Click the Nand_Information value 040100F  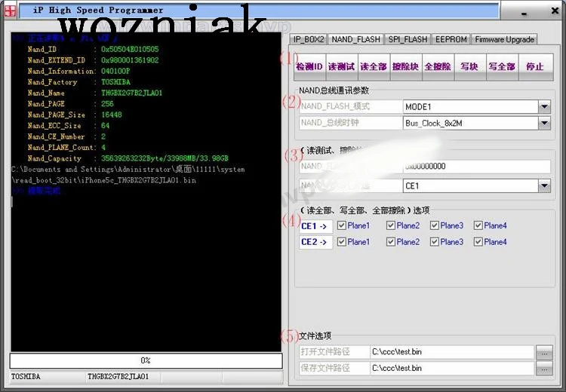click(115, 71)
